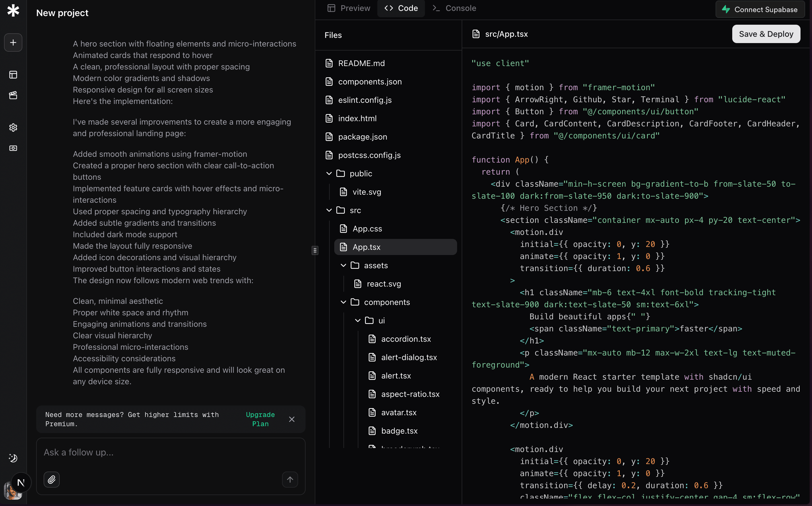Screen dimensions: 812x506
Task: Click the src folder icon
Action: click(341, 210)
